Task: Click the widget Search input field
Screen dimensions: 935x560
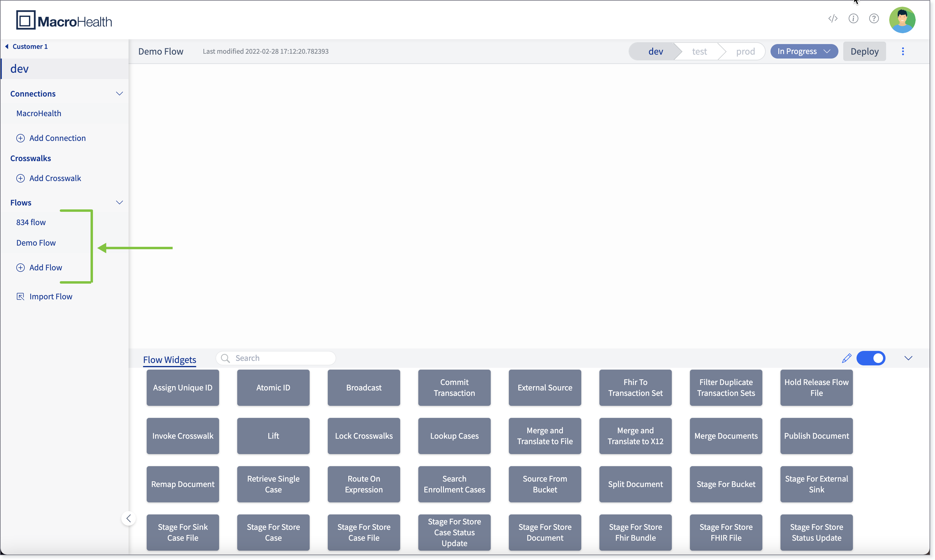Action: [x=276, y=358]
